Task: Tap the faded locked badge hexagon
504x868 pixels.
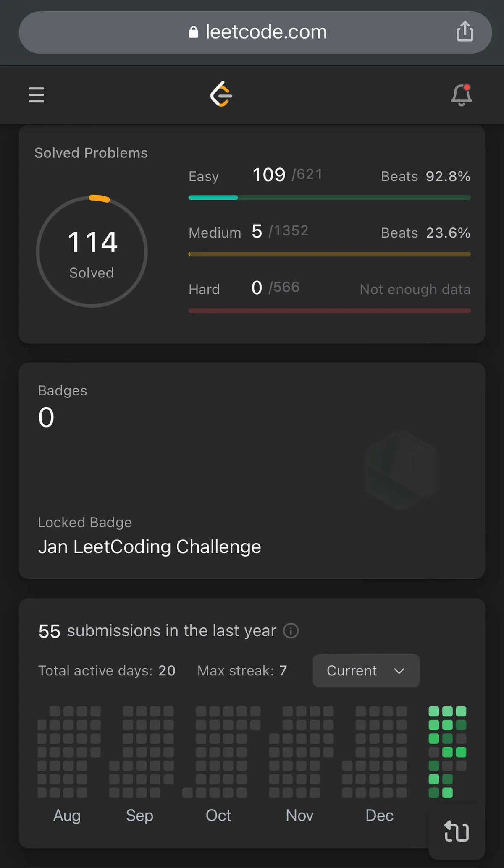Action: [401, 470]
